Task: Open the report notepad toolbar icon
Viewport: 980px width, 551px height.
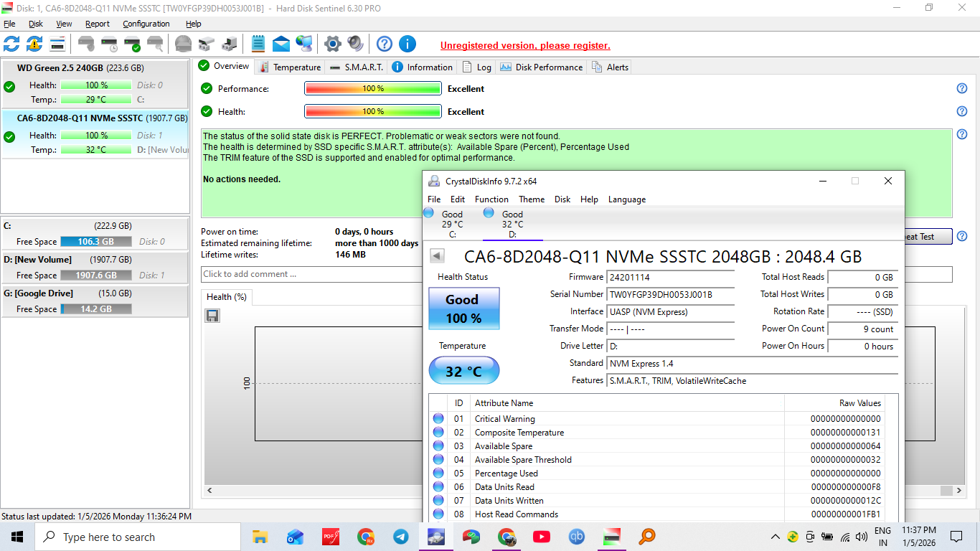Action: point(258,44)
